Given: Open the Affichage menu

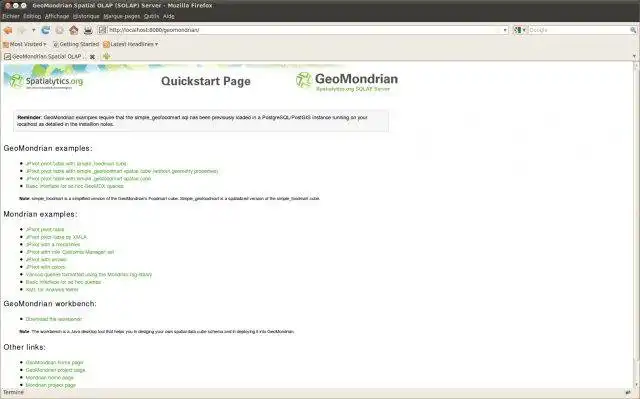Looking at the screenshot, I should tap(57, 16).
